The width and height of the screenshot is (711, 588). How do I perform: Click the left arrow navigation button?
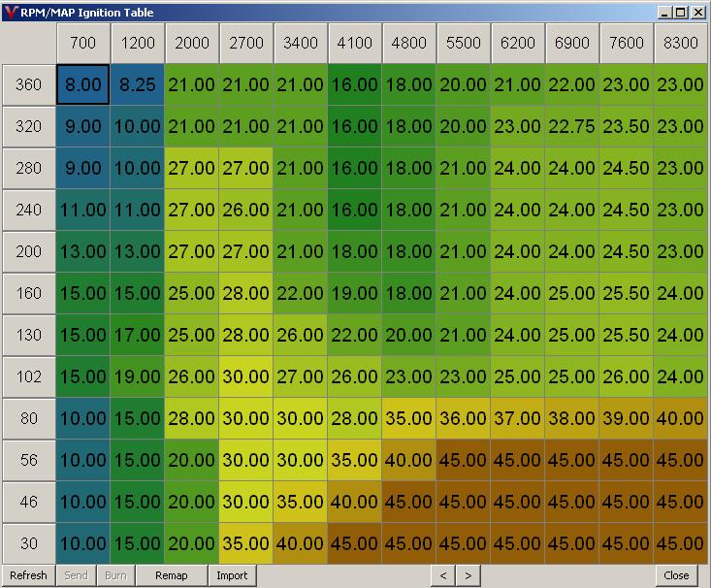click(443, 575)
